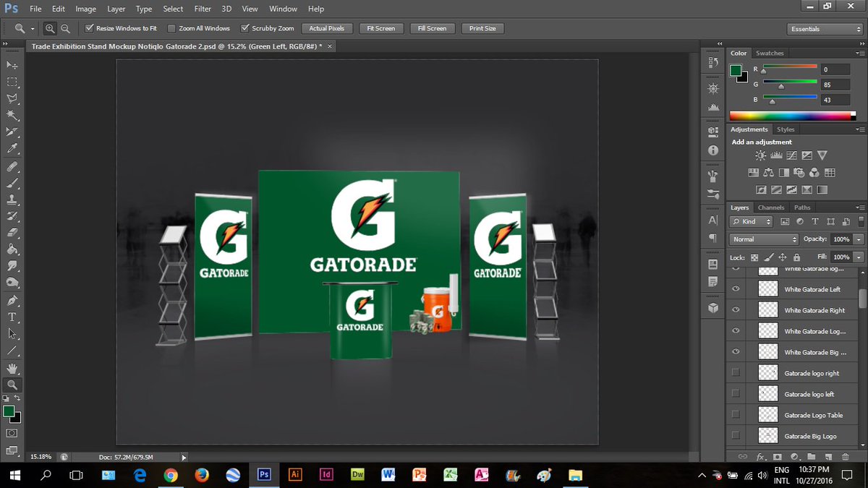Switch to the Channels tab
This screenshot has height=488, width=868.
point(771,207)
